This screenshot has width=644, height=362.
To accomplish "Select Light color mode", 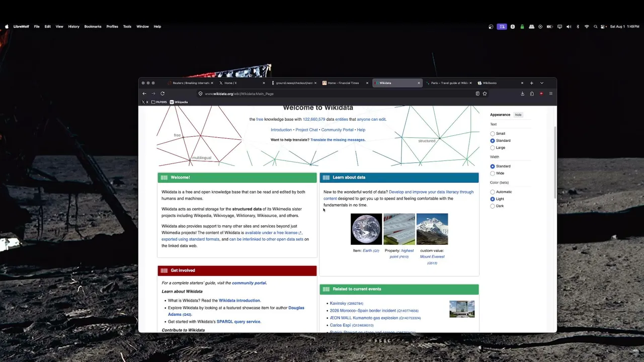I will coord(493,199).
